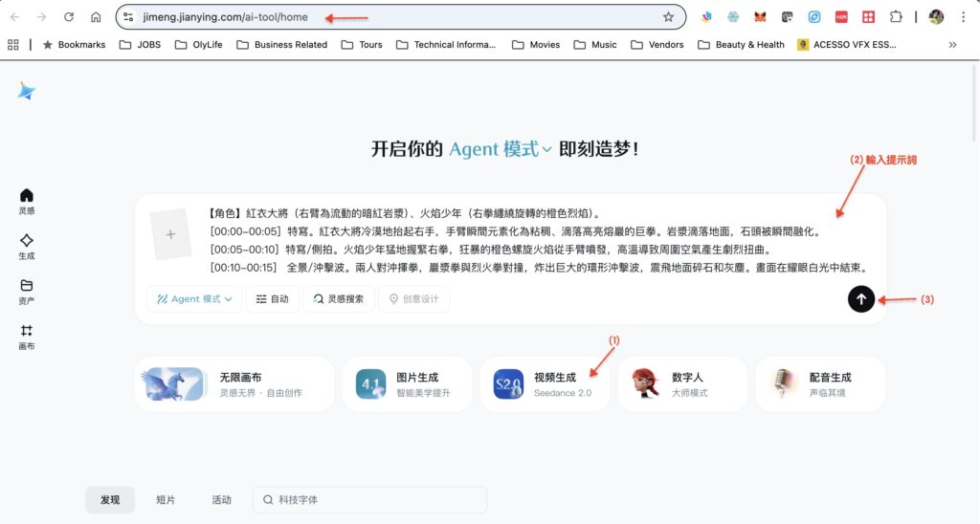The height and width of the screenshot is (524, 980).
Task: Toggle the 自动 setting button
Action: (x=272, y=299)
